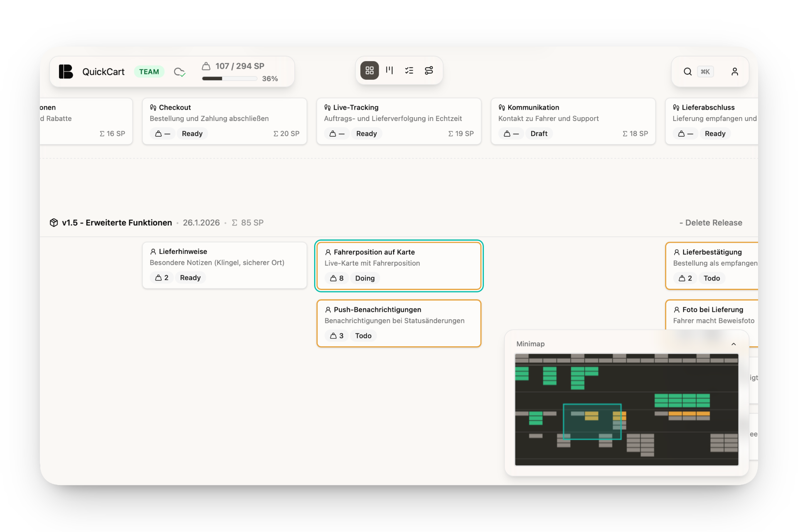The image size is (798, 532).
Task: Select the TEAM badge next to QuickCart
Action: pyautogui.click(x=149, y=71)
